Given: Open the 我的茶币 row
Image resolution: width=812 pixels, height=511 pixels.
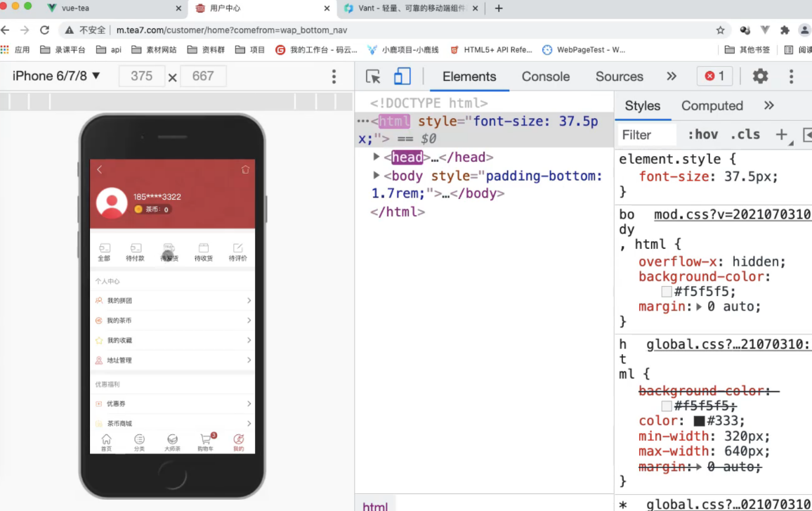Looking at the screenshot, I should point(173,321).
